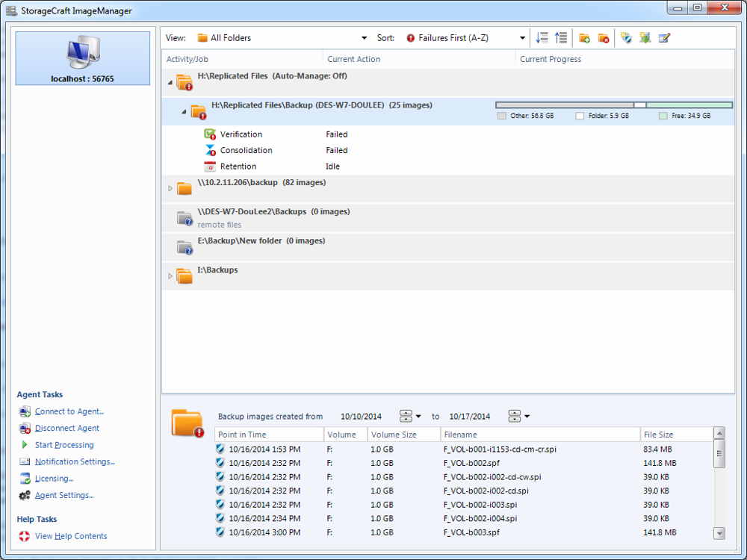747x560 pixels.
Task: Click the Retention calendar icon
Action: (210, 167)
